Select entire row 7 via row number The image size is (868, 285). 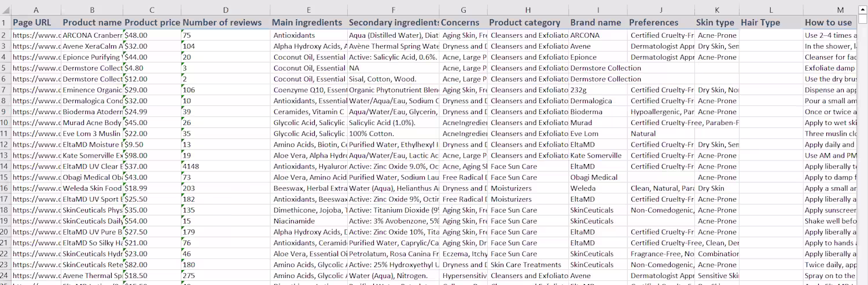point(5,90)
